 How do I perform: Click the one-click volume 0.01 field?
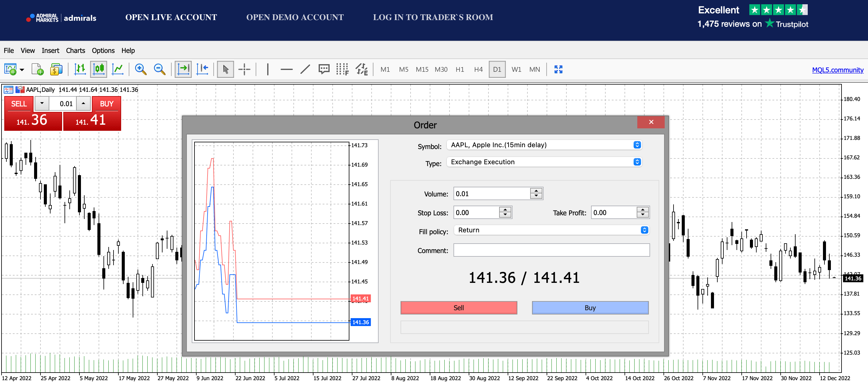click(x=62, y=104)
